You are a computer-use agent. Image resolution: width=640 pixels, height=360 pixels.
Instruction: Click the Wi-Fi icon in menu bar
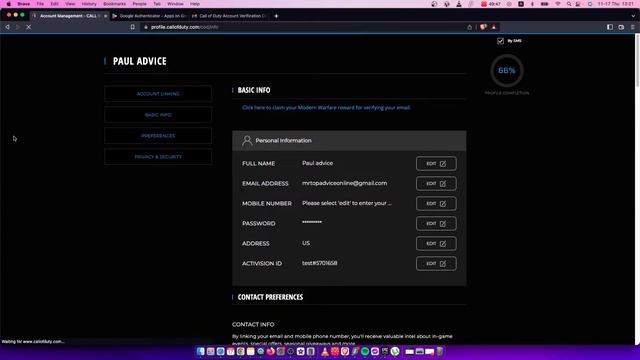pyautogui.click(x=558, y=4)
